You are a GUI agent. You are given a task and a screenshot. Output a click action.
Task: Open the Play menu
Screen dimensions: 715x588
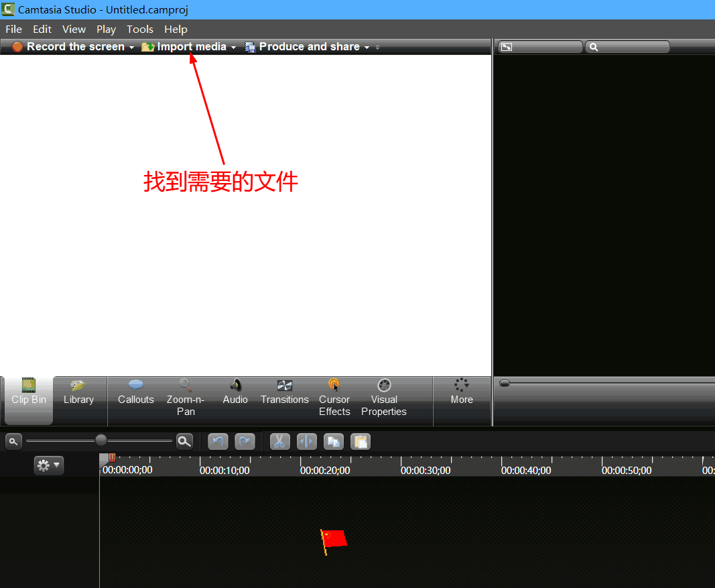point(107,30)
